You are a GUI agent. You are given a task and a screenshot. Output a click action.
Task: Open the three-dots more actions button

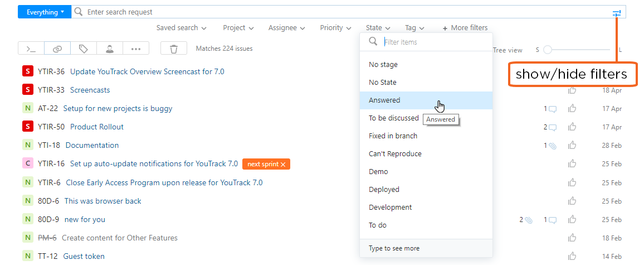tap(136, 49)
